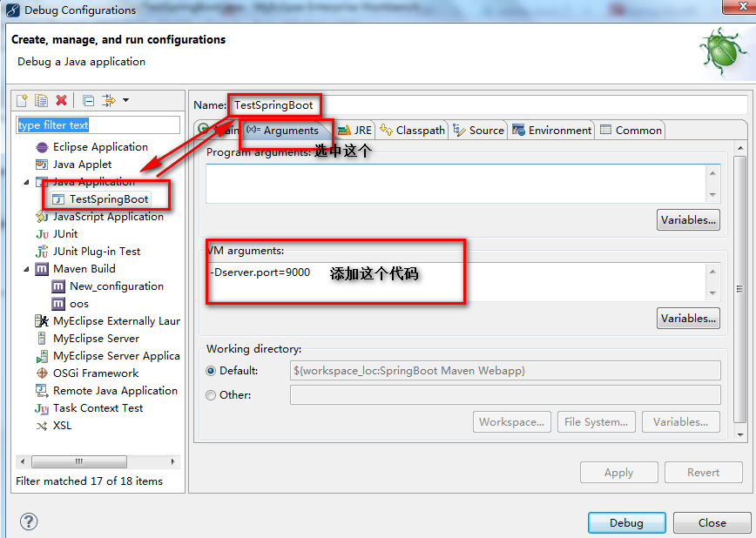Click the New launch configuration icon
The width and height of the screenshot is (756, 538).
click(22, 100)
